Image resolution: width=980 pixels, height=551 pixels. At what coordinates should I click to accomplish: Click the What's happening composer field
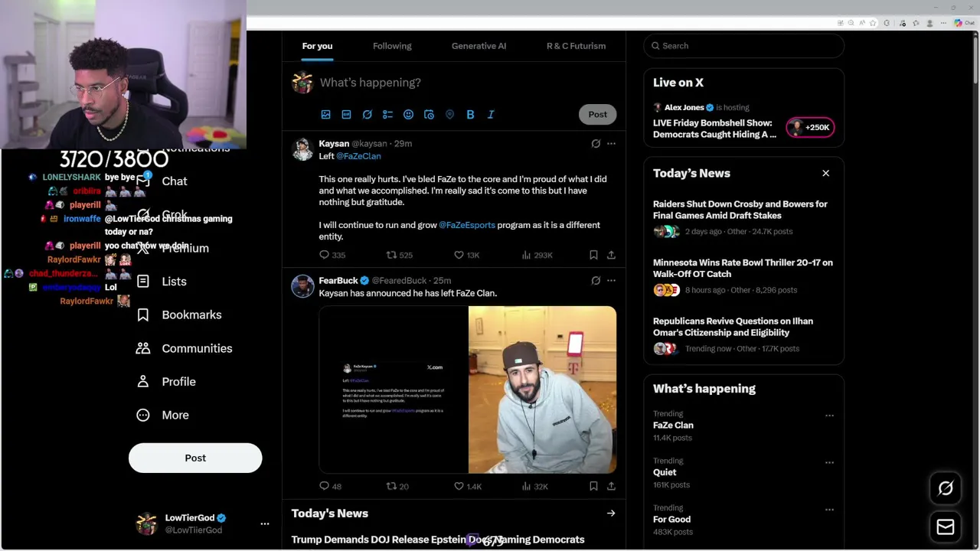(x=467, y=83)
